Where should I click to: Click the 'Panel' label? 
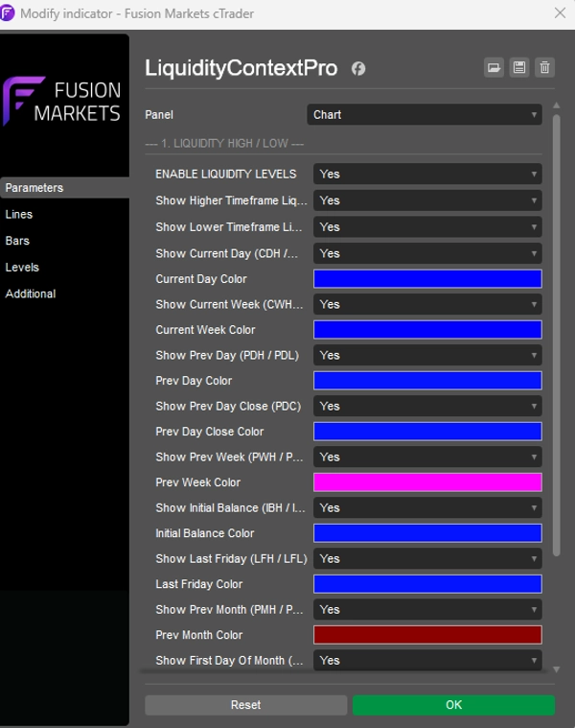pos(159,115)
